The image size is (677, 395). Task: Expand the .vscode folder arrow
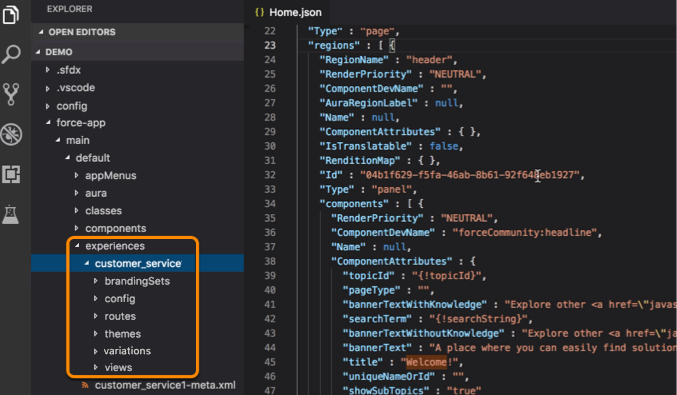pos(47,88)
